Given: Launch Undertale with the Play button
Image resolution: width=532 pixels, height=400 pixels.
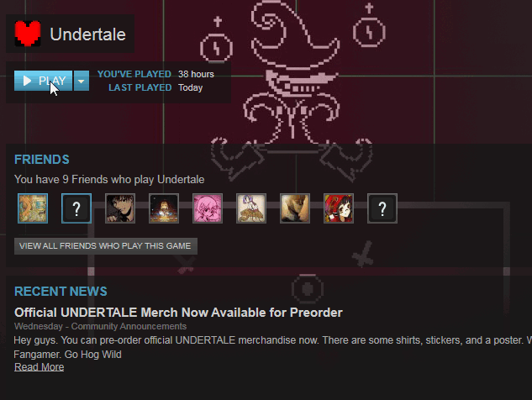Looking at the screenshot, I should [43, 81].
